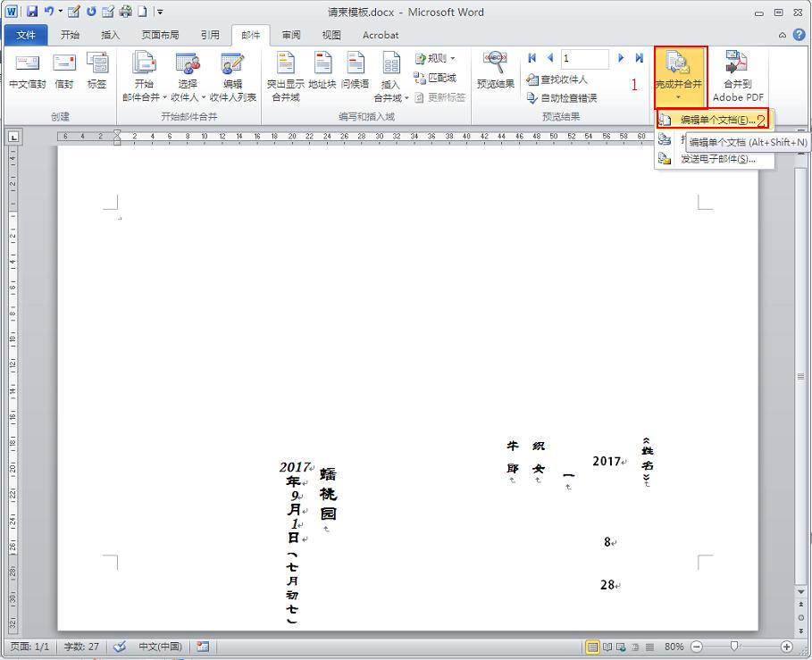Click the 地址块 icon
Screen dimensions: 812x660
322,71
